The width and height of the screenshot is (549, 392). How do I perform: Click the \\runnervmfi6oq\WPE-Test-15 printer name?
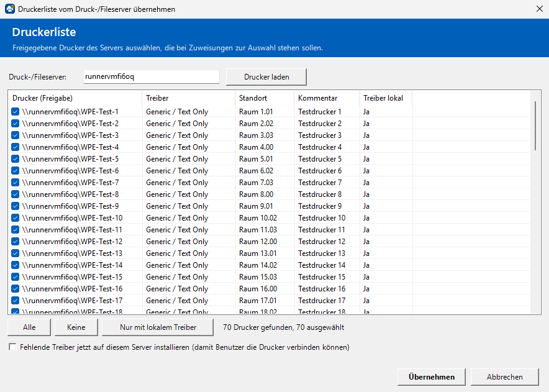(x=72, y=277)
